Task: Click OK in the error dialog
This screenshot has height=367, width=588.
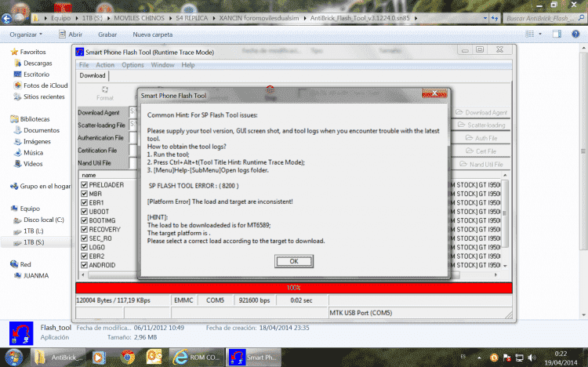Action: tap(294, 261)
